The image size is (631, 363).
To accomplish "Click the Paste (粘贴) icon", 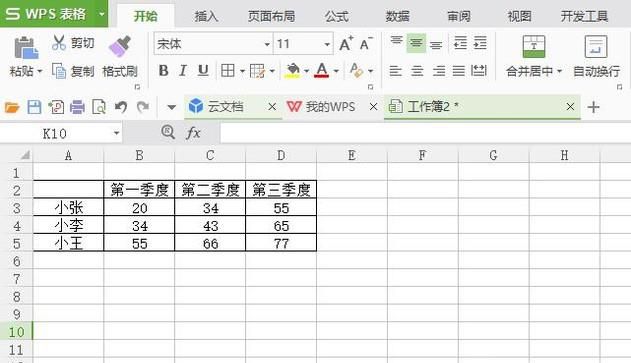I will click(x=26, y=48).
